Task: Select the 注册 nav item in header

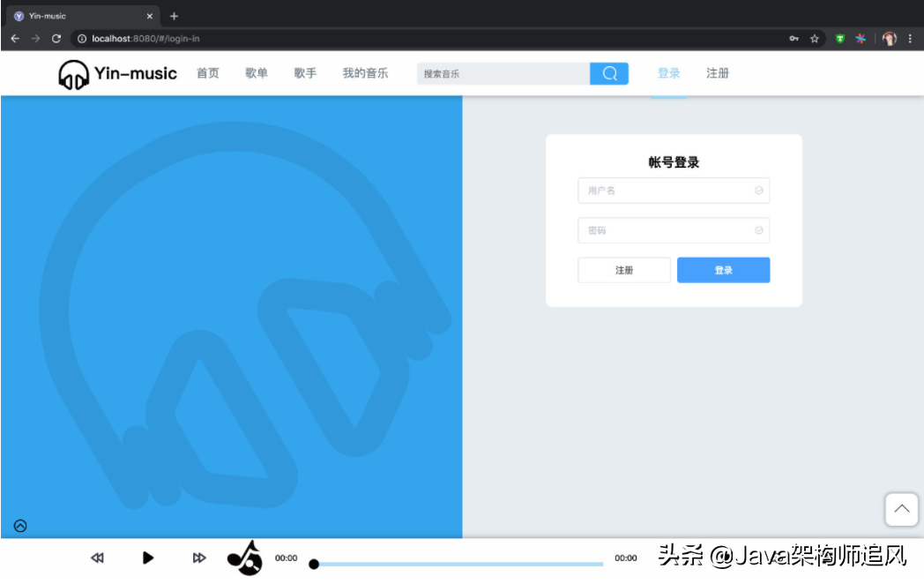Action: tap(718, 73)
